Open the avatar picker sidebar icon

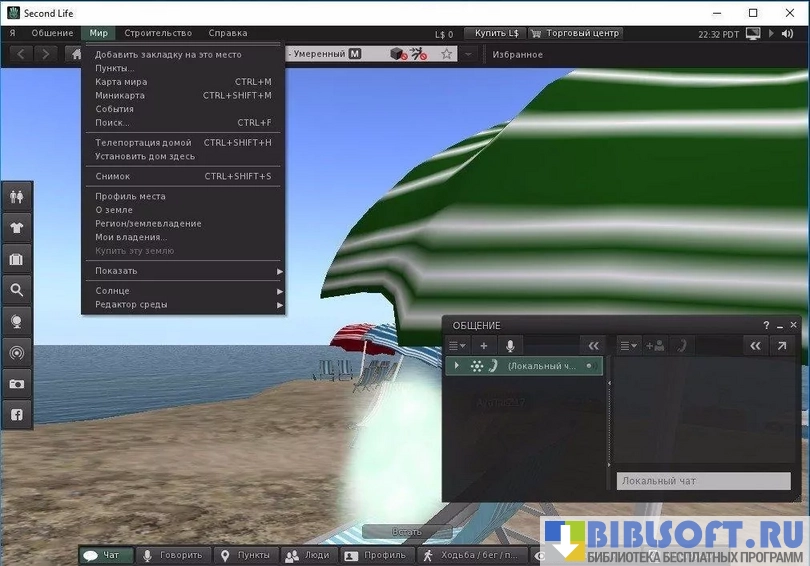pos(17,197)
